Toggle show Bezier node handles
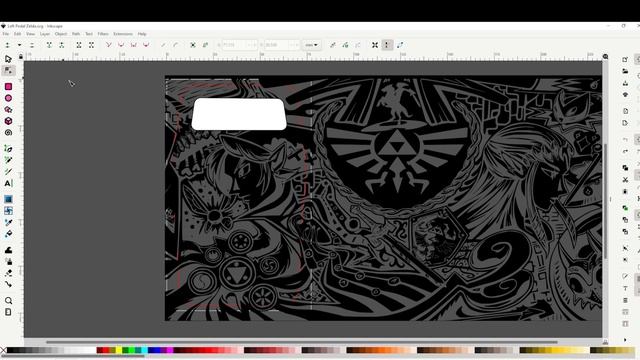 click(x=387, y=45)
